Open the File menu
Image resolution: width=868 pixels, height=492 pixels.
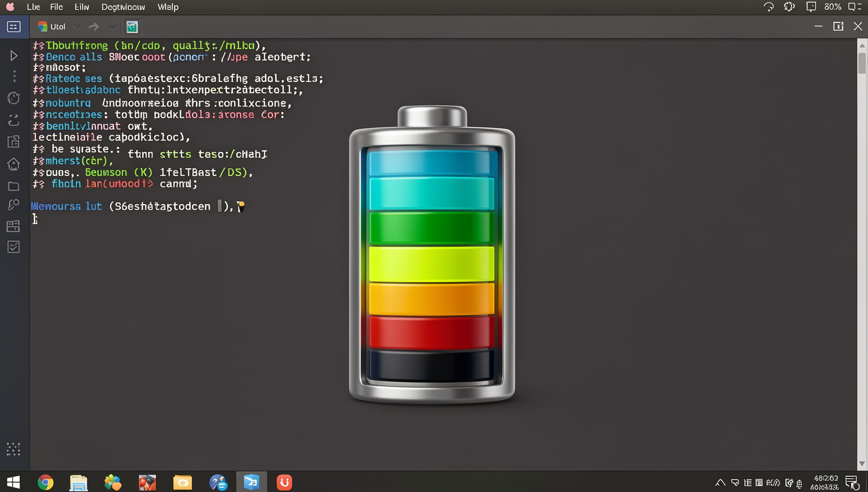point(56,7)
